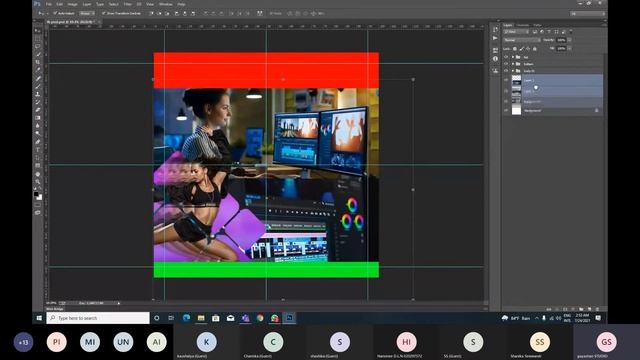This screenshot has height=360, width=640.
Task: Toggle Quick Mask mode icon
Action: point(38,205)
